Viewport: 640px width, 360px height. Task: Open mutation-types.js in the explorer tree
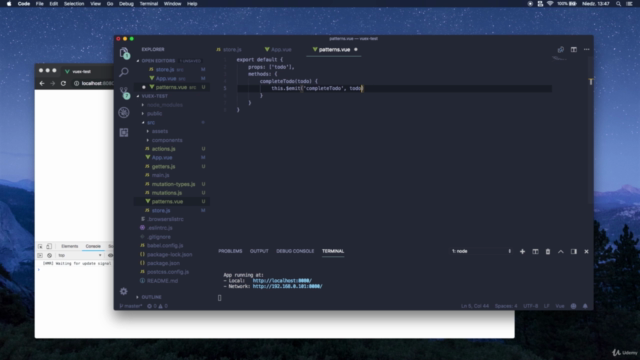point(173,184)
